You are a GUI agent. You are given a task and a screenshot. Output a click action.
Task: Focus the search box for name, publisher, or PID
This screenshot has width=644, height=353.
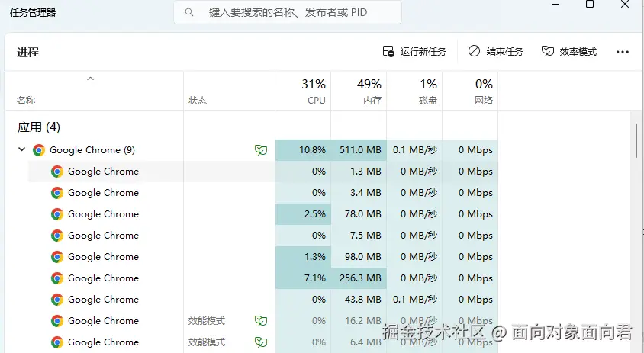click(288, 12)
